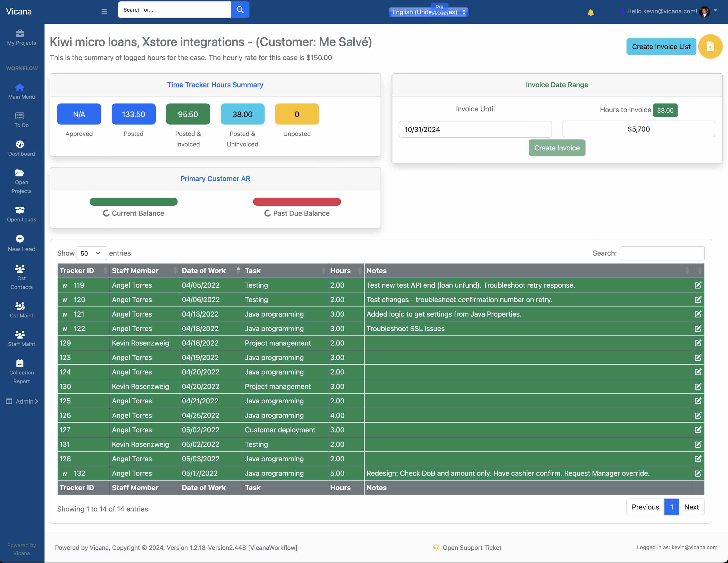This screenshot has height=563, width=728.
Task: Click Create Invoice List button
Action: (661, 47)
